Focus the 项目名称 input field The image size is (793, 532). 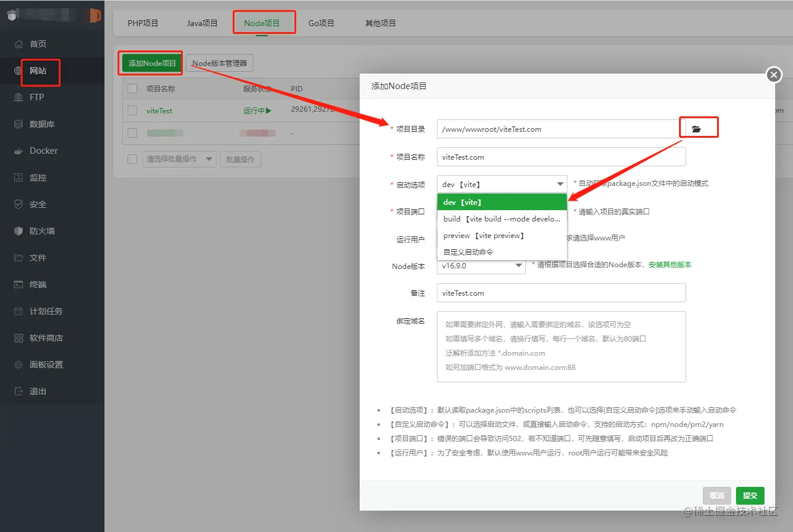(x=562, y=157)
